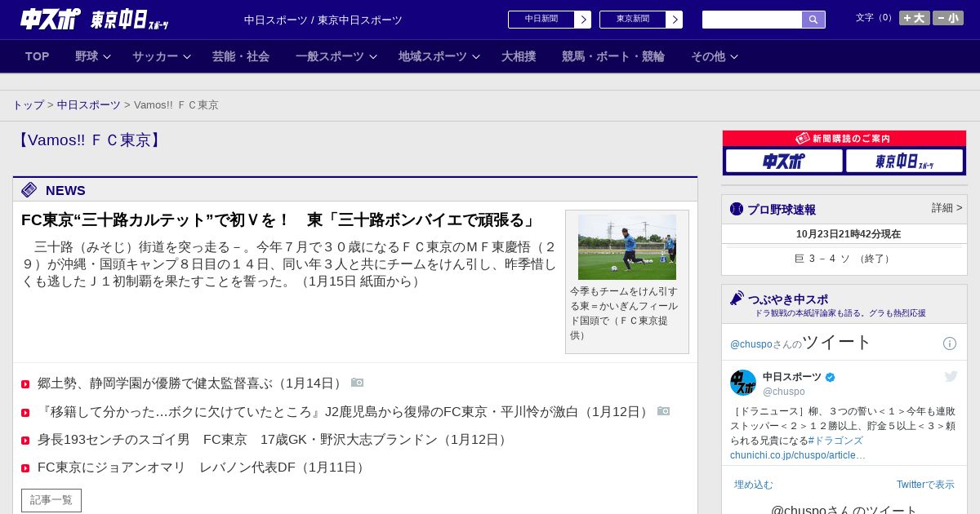
Task: Click the 新聞購読のご案内 banner heading
Action: pyautogui.click(x=844, y=139)
